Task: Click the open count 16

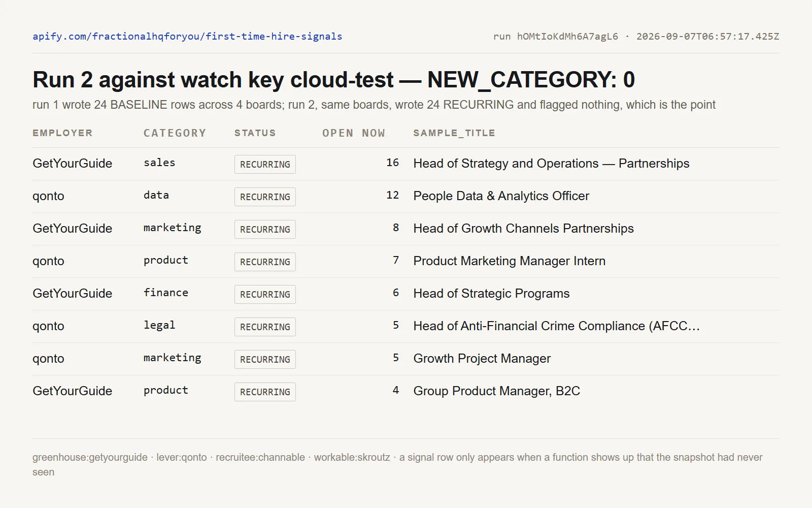Action: pos(392,163)
